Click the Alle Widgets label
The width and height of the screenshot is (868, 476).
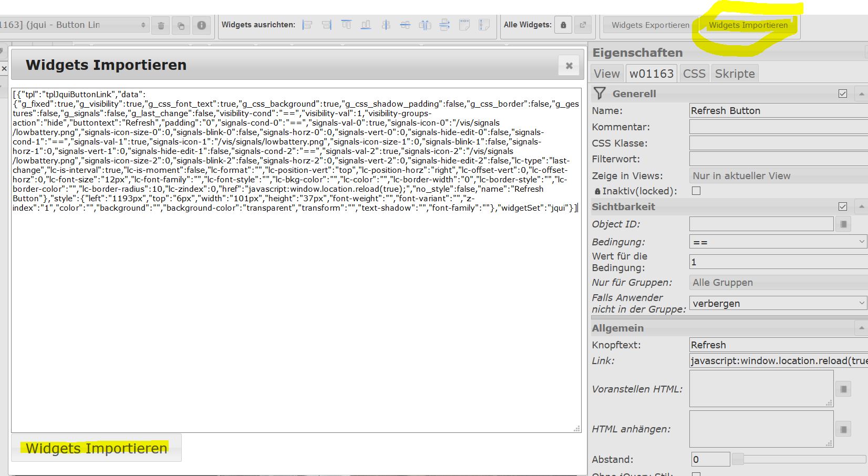[528, 25]
